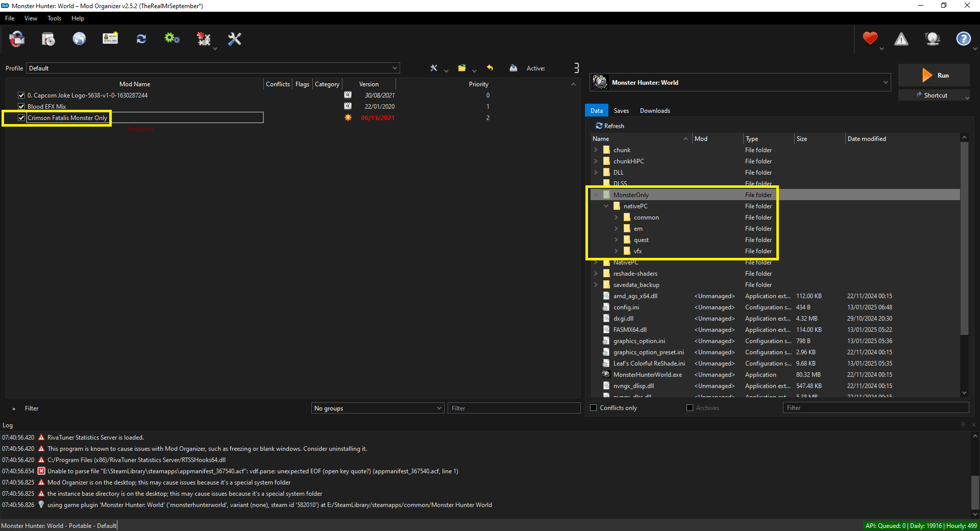Open the File menu
Screen dimensions: 980x531
(10, 18)
